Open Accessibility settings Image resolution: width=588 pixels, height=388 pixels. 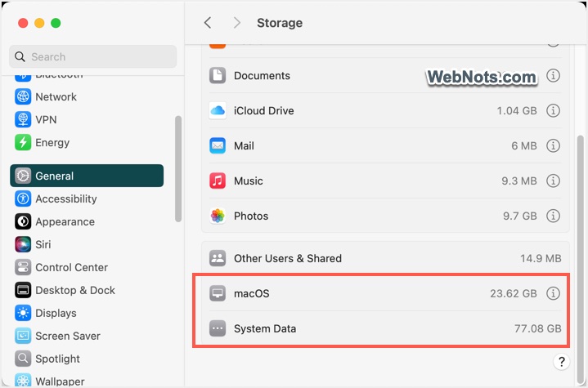(87, 198)
